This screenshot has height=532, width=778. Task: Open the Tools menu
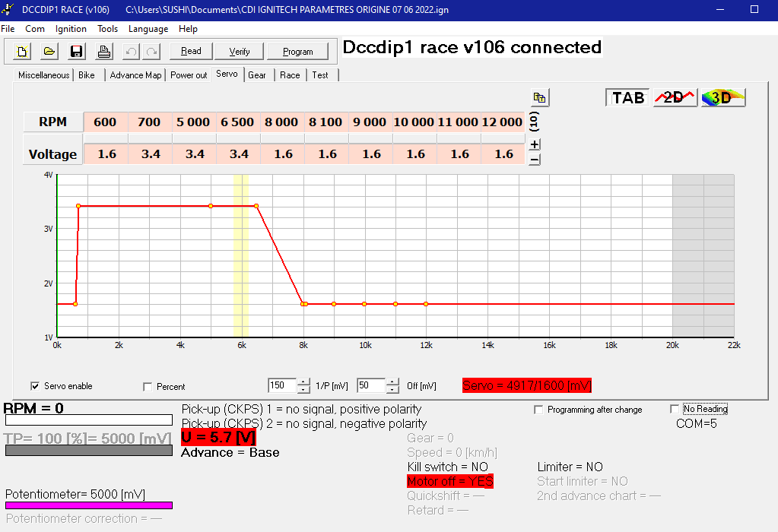108,29
